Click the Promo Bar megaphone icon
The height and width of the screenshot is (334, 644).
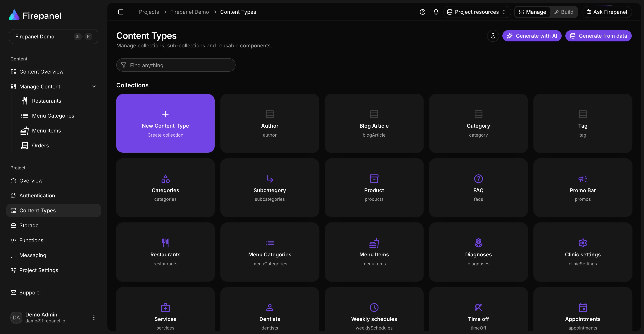coord(583,179)
